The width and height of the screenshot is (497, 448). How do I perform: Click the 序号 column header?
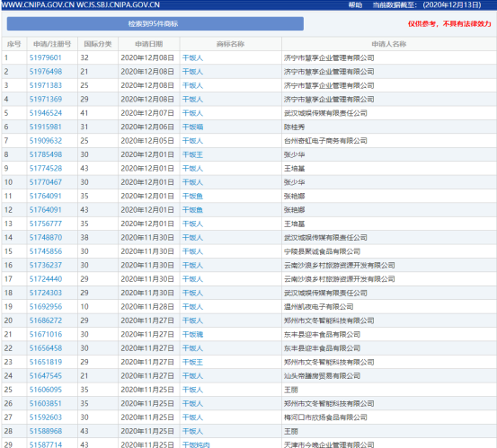point(14,44)
